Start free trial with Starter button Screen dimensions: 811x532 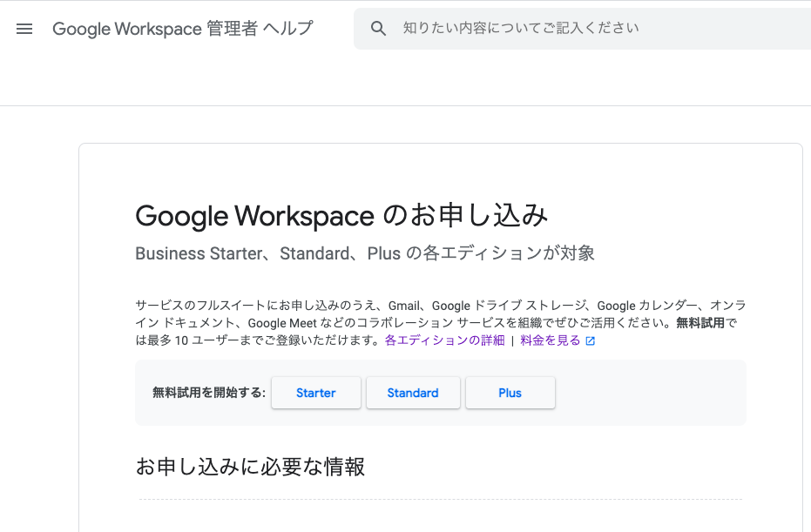point(316,393)
